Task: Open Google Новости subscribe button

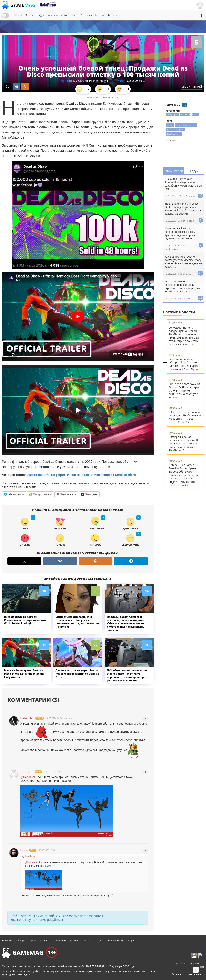Action: pyautogui.click(x=40, y=494)
